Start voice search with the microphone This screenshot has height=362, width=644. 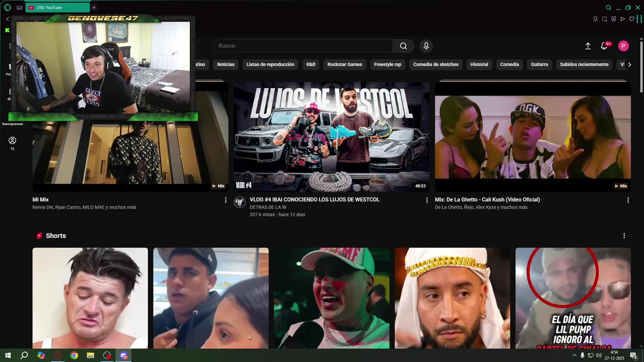coord(426,46)
